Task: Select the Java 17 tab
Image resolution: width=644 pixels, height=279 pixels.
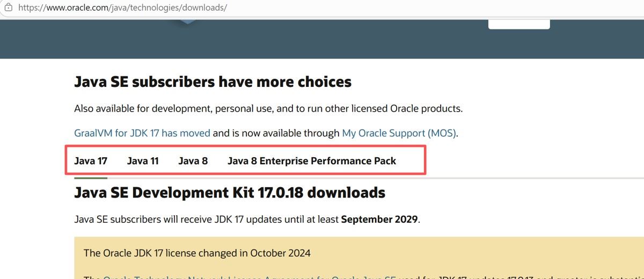Action: 91,160
